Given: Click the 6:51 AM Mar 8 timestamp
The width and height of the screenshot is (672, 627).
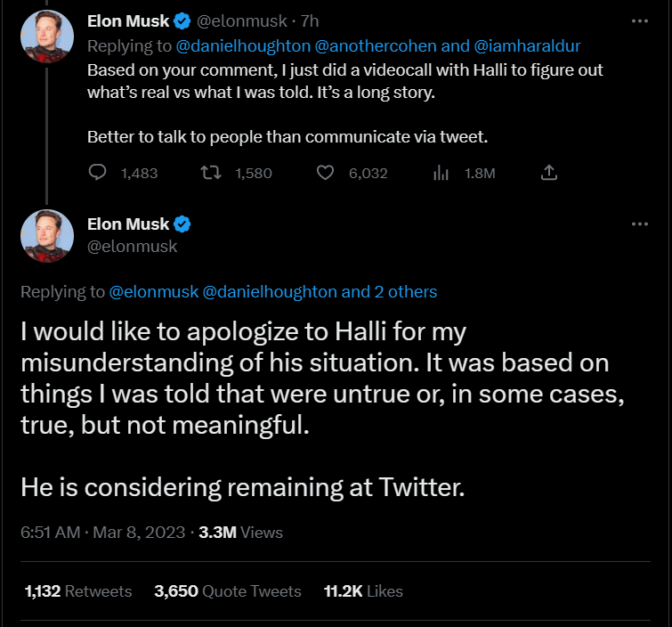Looking at the screenshot, I should coord(102,533).
